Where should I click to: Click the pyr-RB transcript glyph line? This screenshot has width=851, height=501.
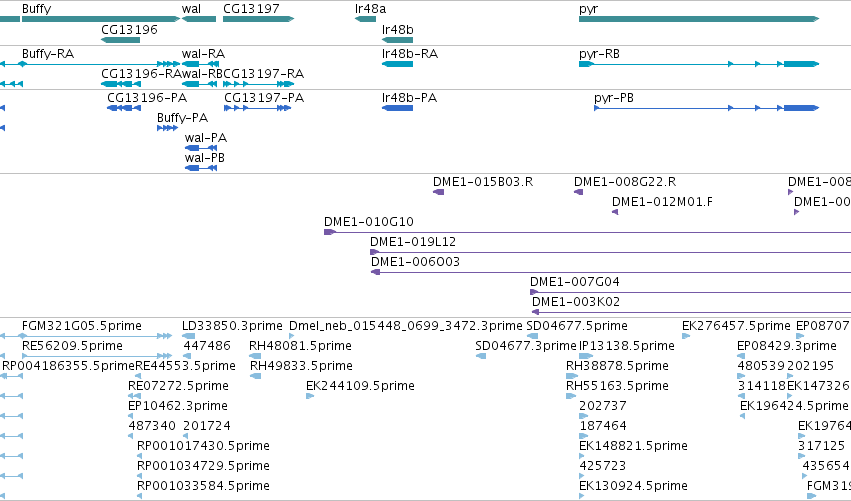[x=698, y=64]
